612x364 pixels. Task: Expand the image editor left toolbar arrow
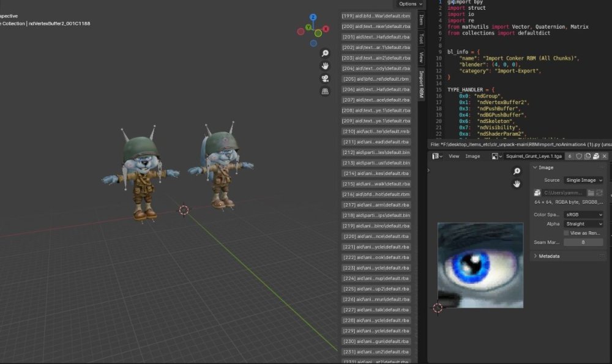tap(428, 170)
